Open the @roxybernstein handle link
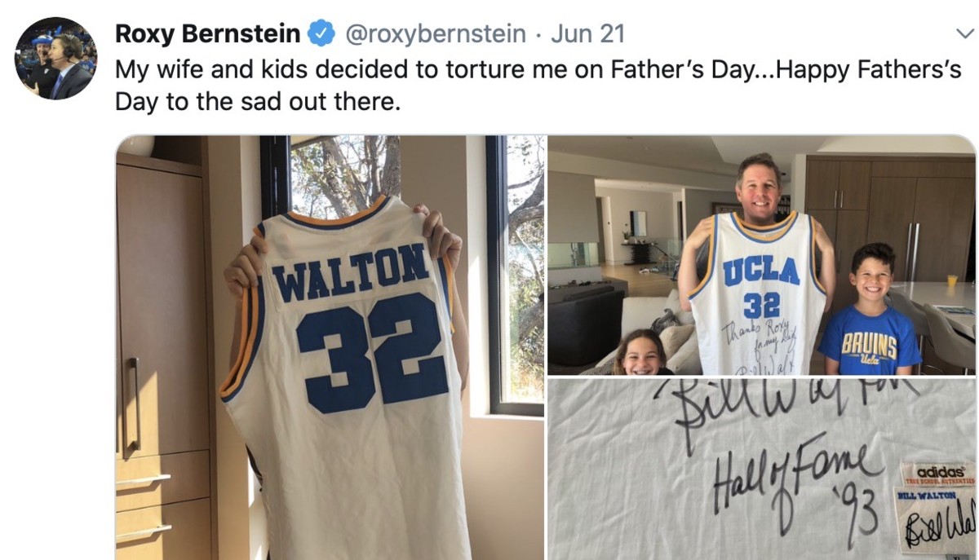The width and height of the screenshot is (979, 560). click(x=436, y=33)
